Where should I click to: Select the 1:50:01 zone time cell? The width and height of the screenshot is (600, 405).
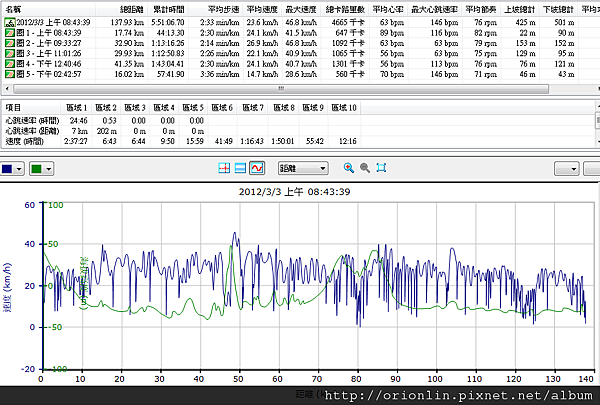[x=283, y=141]
